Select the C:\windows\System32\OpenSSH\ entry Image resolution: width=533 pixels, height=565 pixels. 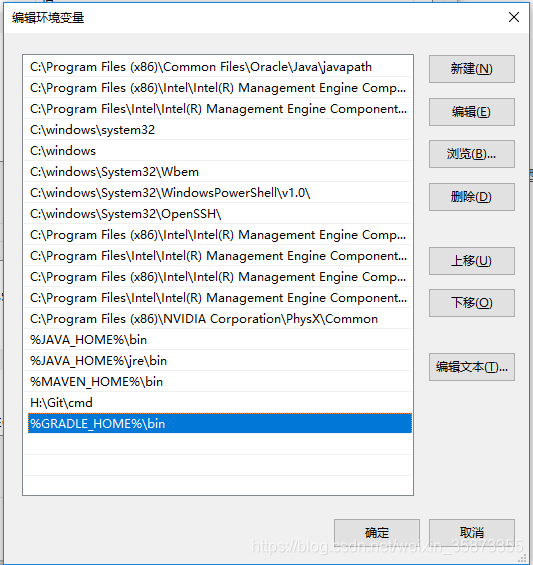218,214
